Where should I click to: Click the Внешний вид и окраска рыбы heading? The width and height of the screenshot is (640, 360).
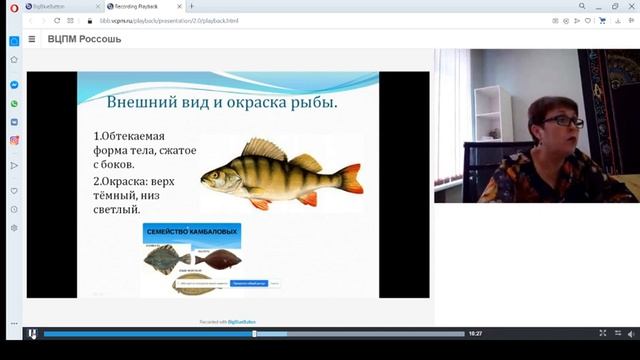coord(222,102)
